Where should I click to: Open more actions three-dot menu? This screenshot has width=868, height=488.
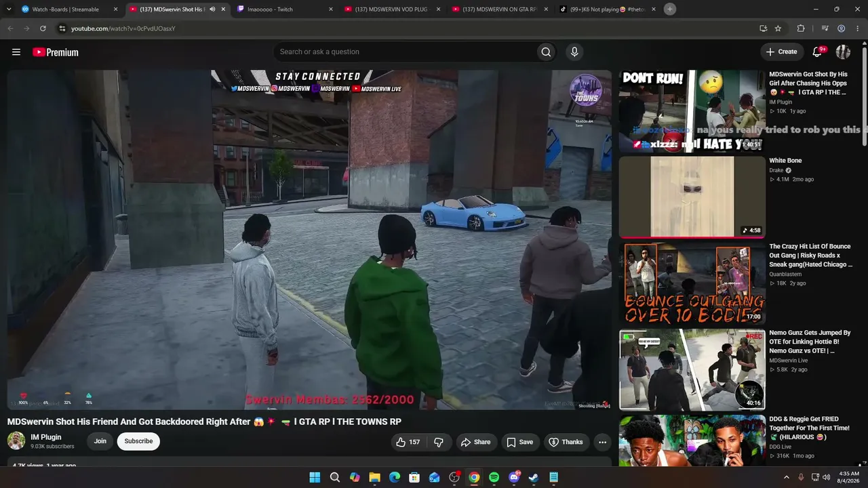point(602,442)
